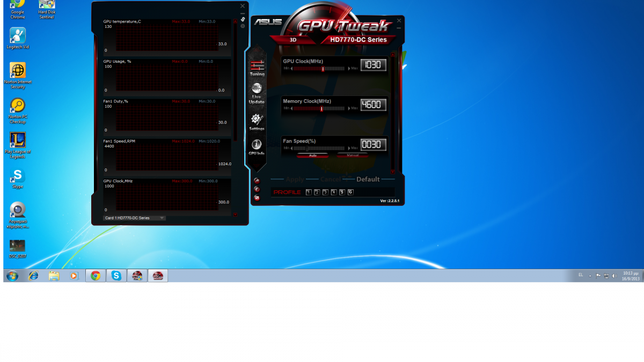The height and width of the screenshot is (362, 644).
Task: Decrease GPU Clock with Min arrow
Action: [x=291, y=69]
